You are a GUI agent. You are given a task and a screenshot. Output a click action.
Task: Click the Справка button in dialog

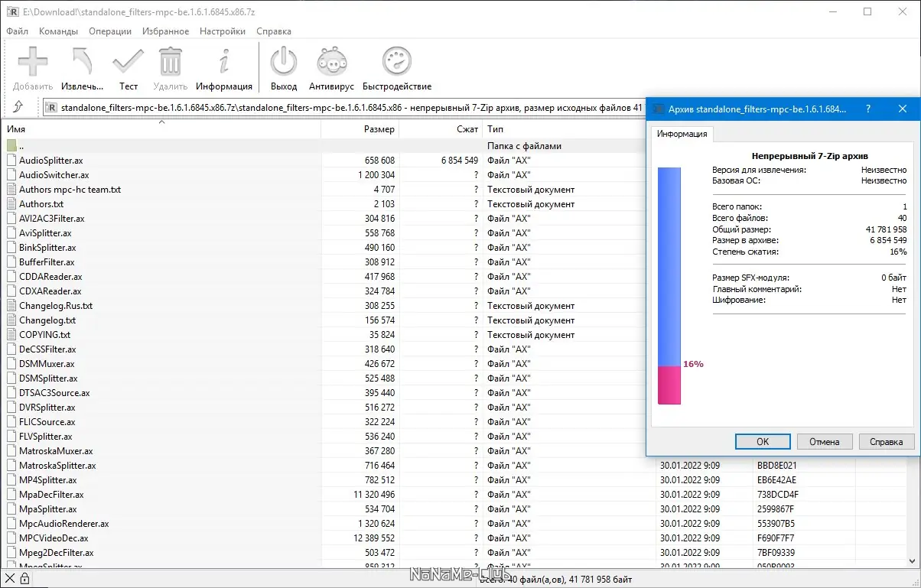[886, 441]
